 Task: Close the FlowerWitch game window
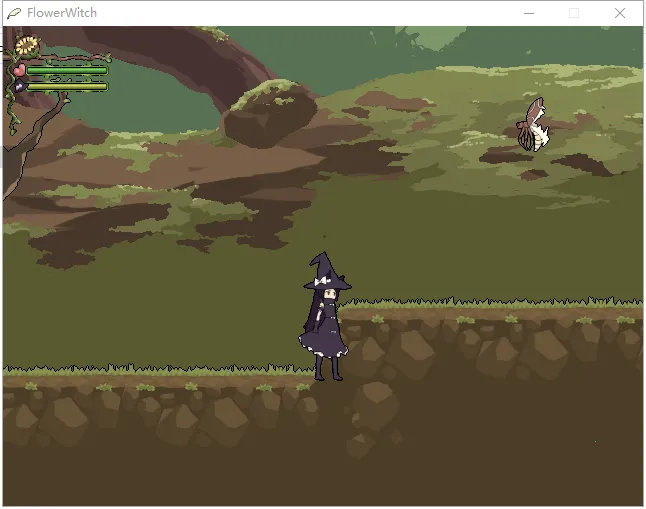coord(620,13)
